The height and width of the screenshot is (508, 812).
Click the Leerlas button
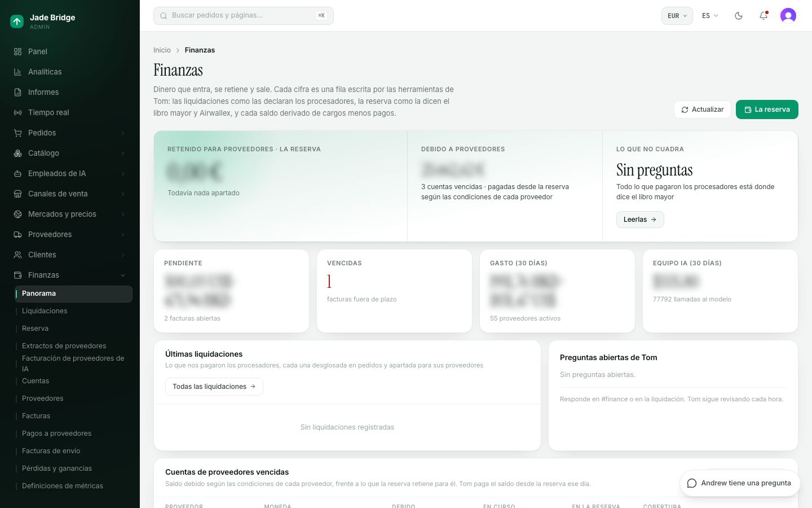click(x=640, y=220)
